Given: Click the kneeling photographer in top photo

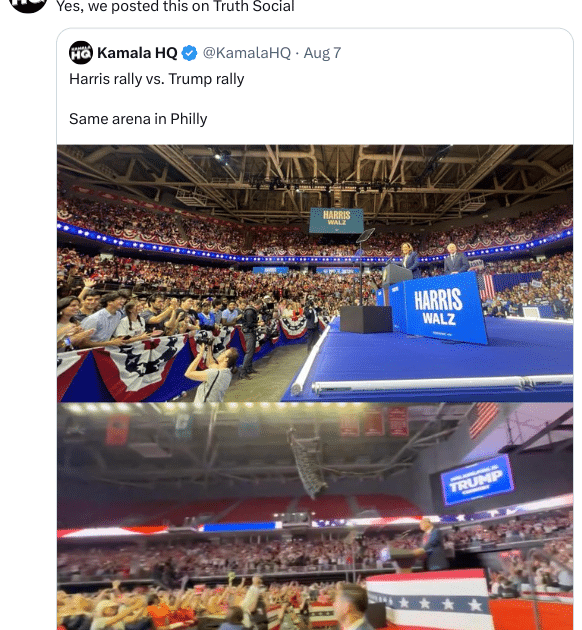Looking at the screenshot, I should [x=212, y=368].
